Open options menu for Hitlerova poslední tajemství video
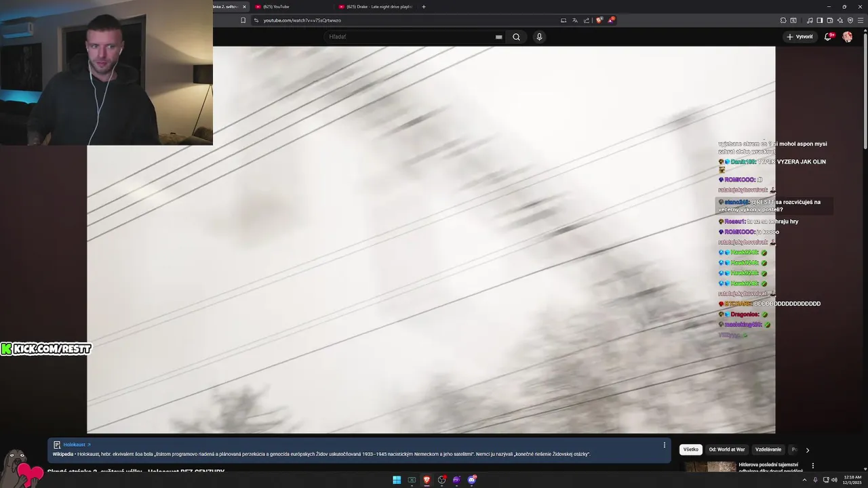The image size is (868, 488). pyautogui.click(x=813, y=466)
